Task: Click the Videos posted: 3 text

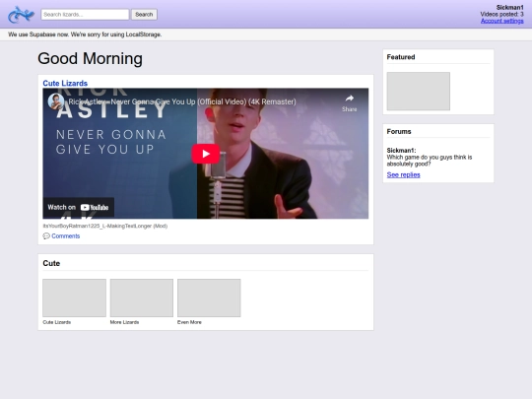Action: click(501, 14)
